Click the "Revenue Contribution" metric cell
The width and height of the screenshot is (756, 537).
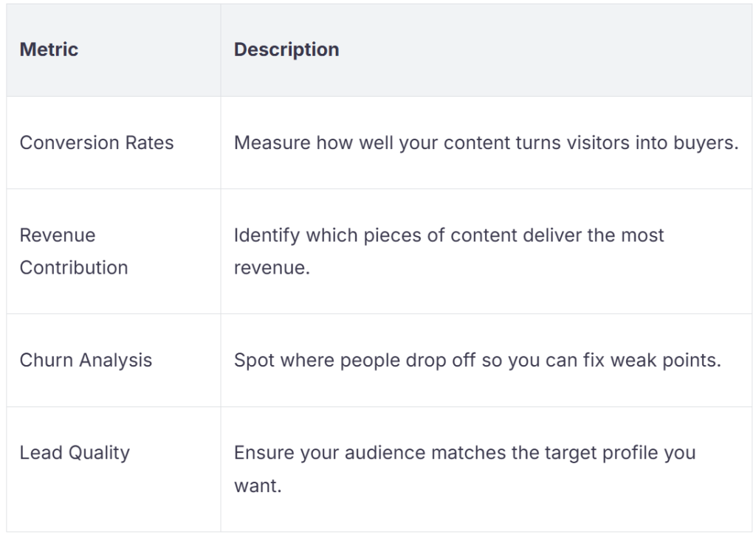[x=74, y=252]
